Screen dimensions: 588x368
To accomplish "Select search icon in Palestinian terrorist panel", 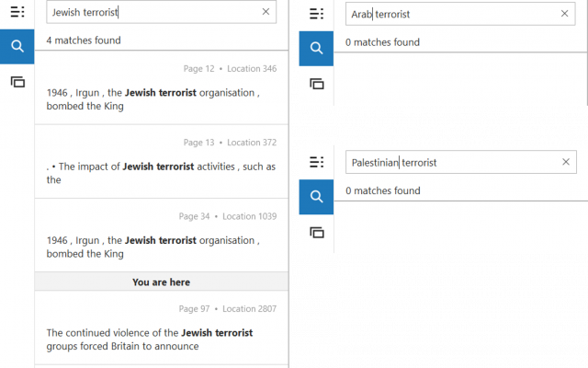I will (x=316, y=197).
